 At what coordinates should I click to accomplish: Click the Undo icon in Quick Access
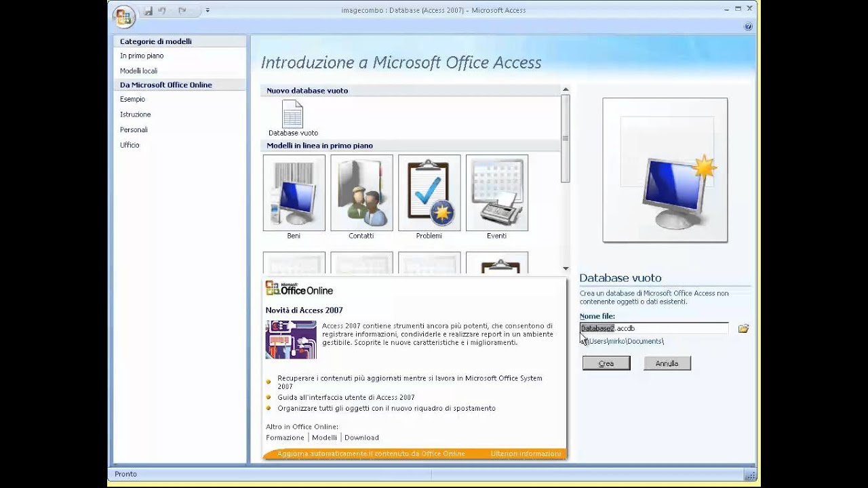(162, 11)
